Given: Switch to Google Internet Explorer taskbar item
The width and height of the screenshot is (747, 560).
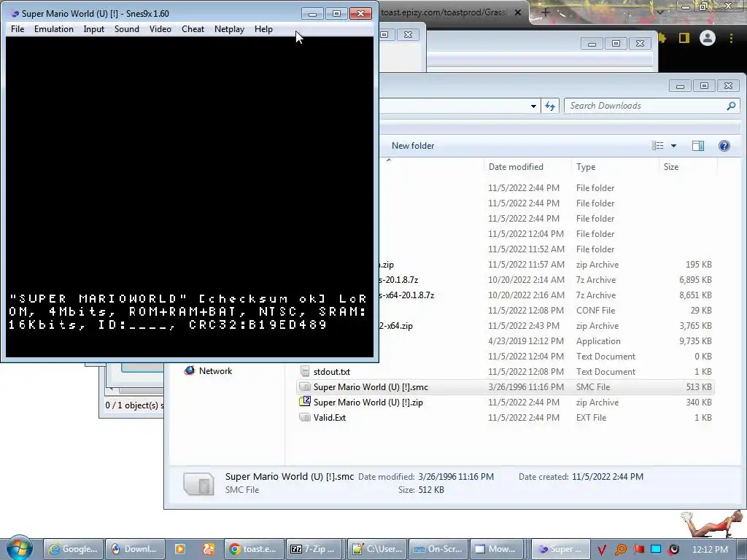Looking at the screenshot, I should coord(73,549).
